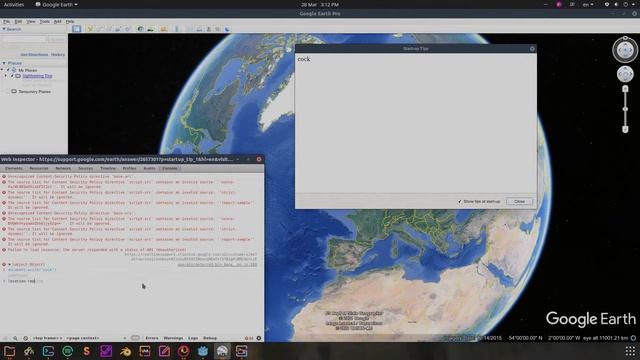The image size is (640, 360).
Task: Click the Search button
Action: tap(56, 39)
